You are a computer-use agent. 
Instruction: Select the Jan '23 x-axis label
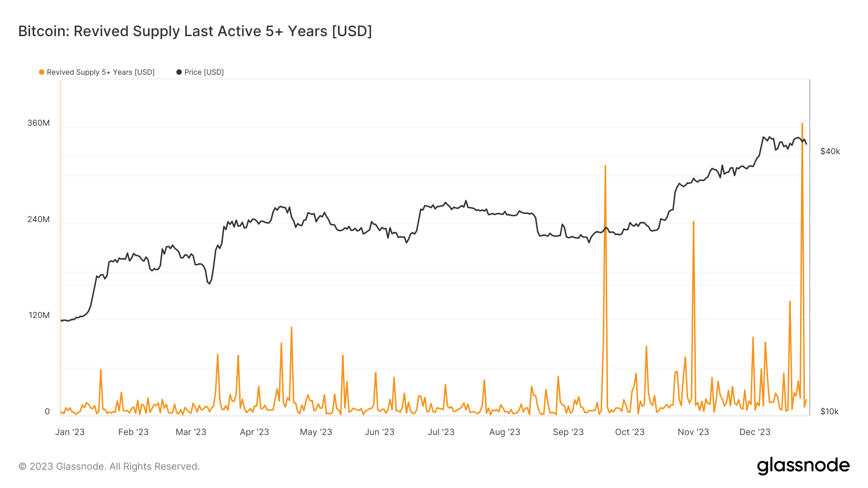coord(70,432)
